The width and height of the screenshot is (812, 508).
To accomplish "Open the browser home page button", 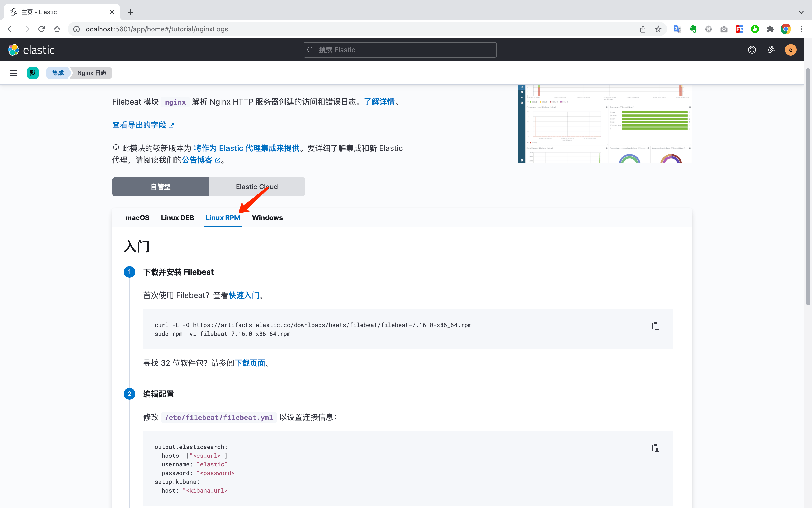I will [57, 29].
